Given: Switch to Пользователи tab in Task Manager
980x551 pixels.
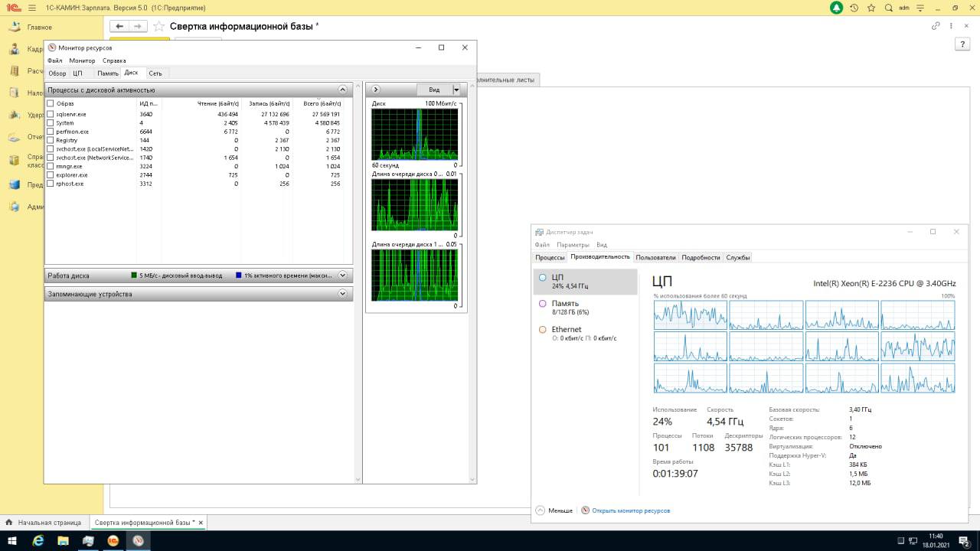Looking at the screenshot, I should 655,258.
